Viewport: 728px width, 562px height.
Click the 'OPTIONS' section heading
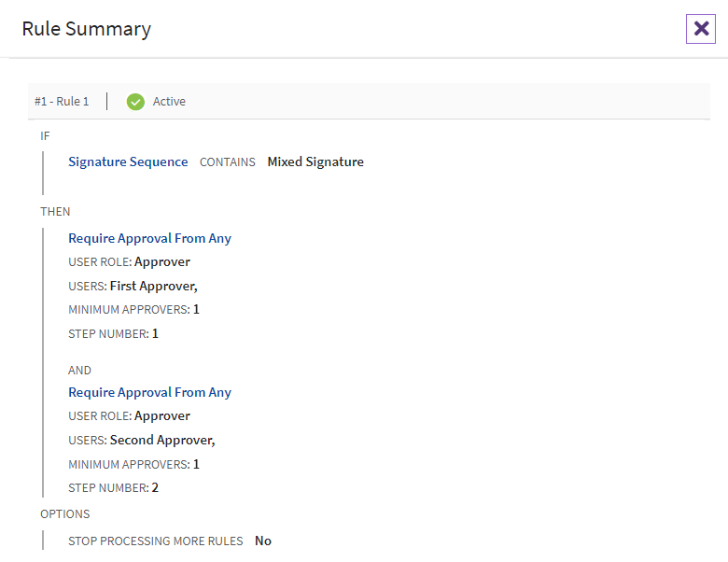pos(64,514)
